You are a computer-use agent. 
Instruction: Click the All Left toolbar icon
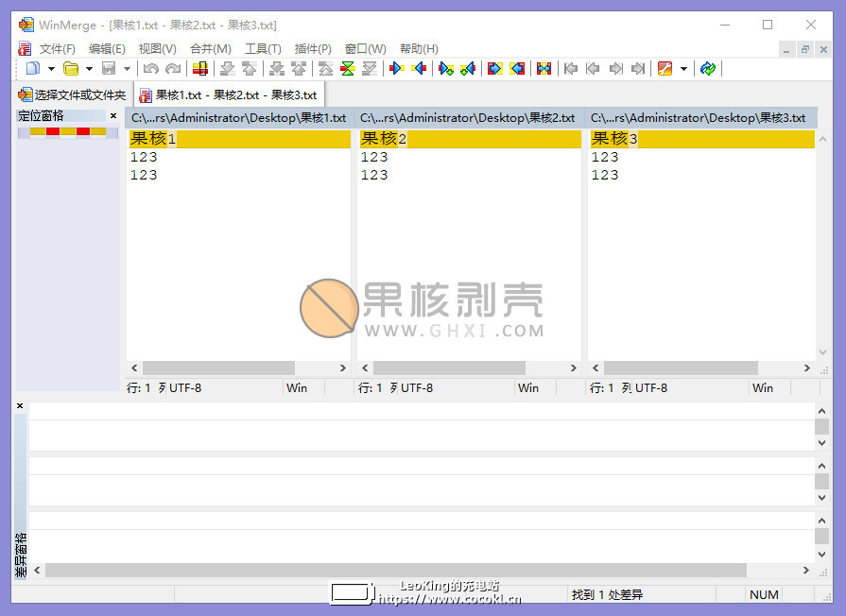517,69
